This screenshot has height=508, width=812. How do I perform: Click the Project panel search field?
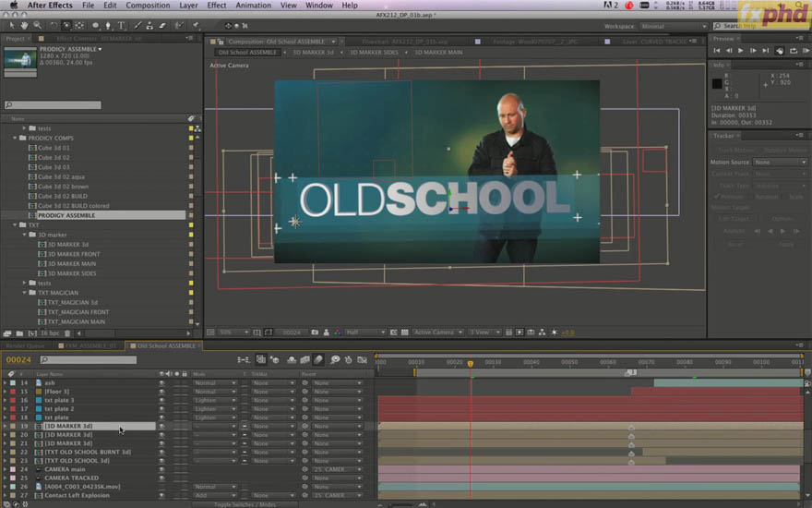tap(53, 105)
